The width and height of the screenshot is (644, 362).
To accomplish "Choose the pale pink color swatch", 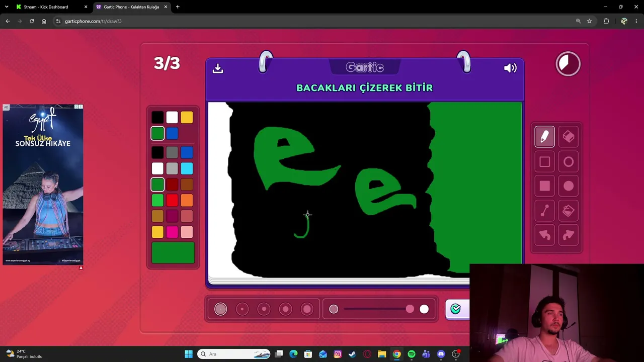I will pyautogui.click(x=187, y=232).
